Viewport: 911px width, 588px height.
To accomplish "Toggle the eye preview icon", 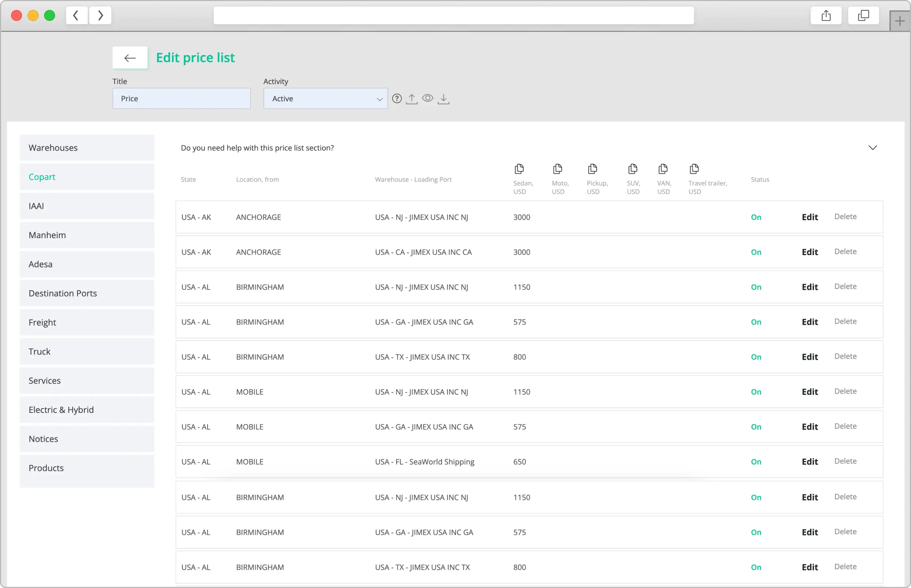I will [427, 98].
